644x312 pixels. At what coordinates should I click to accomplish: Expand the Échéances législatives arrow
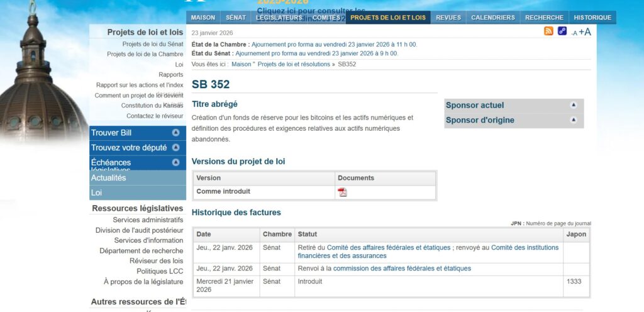coord(175,162)
